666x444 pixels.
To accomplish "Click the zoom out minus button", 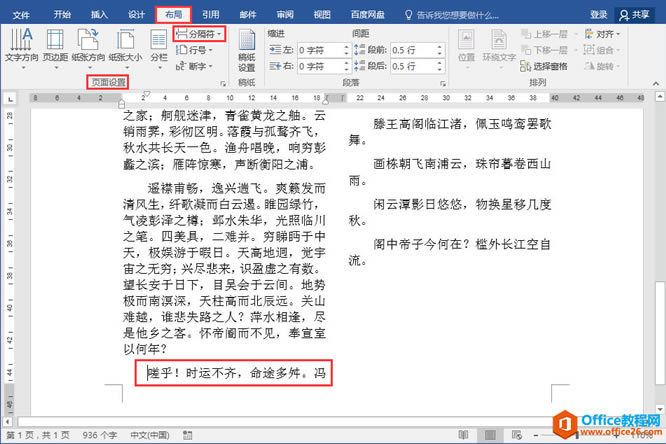I will [536, 435].
